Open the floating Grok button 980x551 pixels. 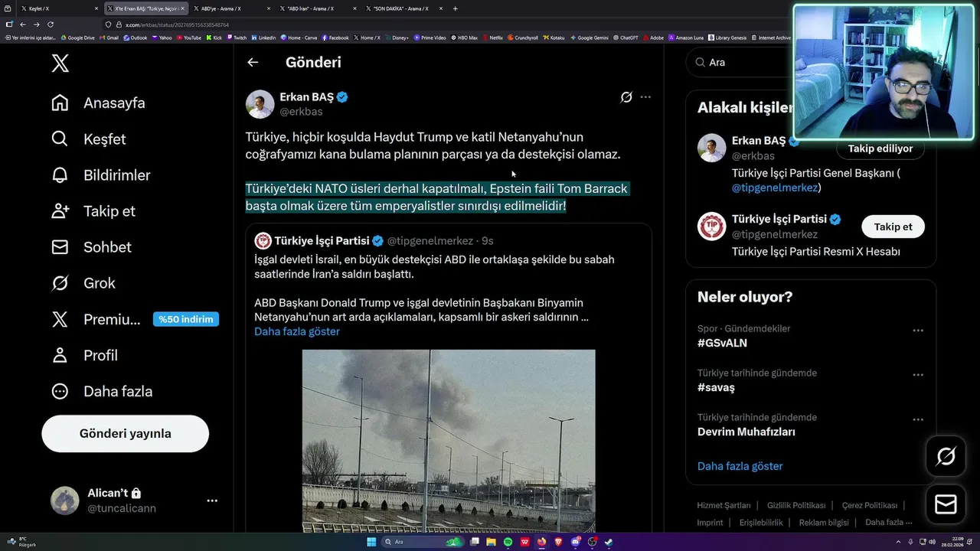pos(946,457)
